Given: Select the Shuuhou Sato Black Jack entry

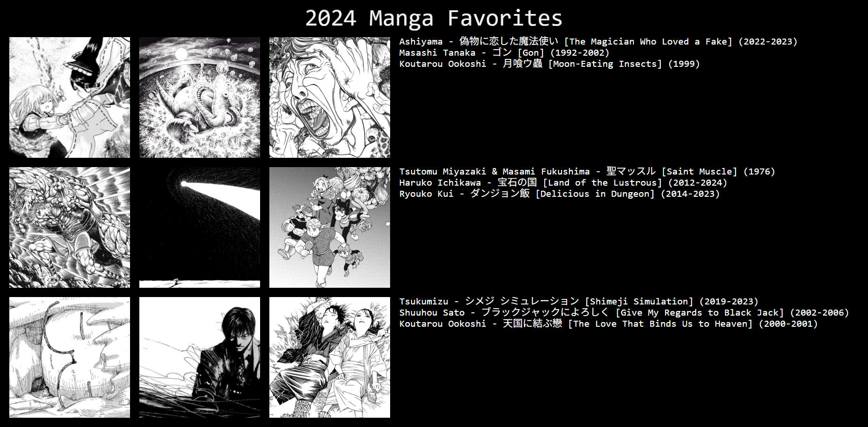Looking at the screenshot, I should (x=624, y=312).
